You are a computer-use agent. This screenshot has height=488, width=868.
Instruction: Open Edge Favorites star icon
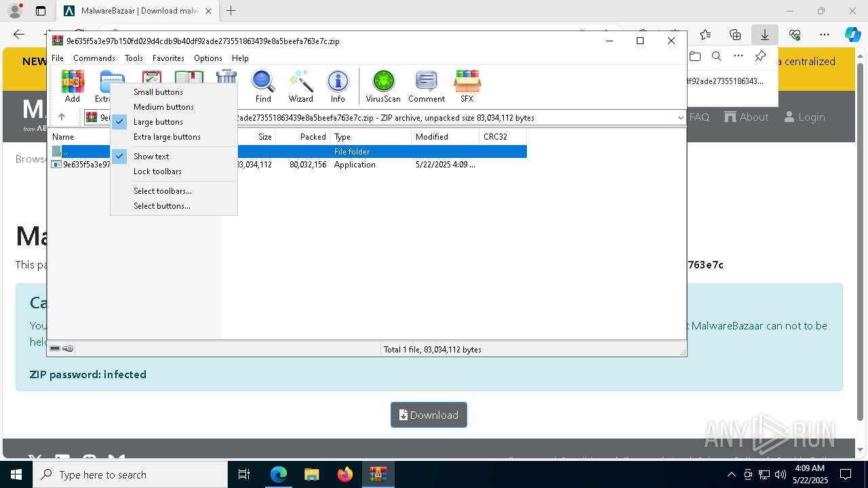pyautogui.click(x=705, y=35)
